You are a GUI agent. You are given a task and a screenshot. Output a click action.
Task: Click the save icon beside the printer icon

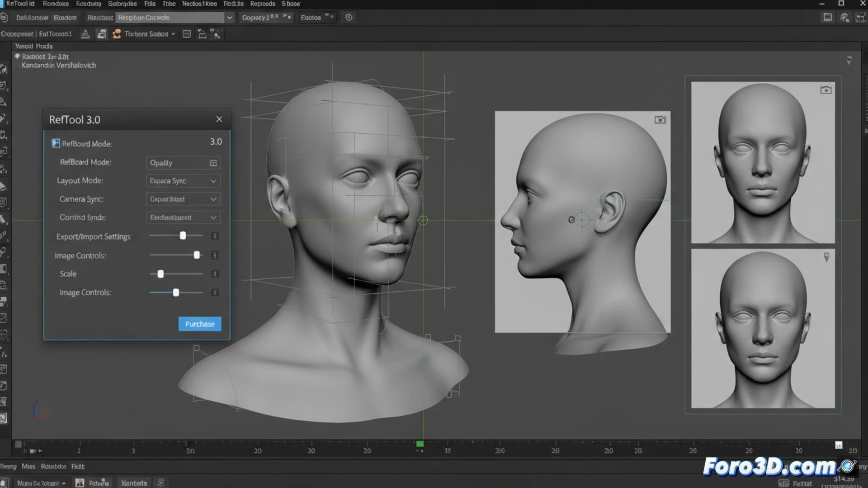(x=101, y=33)
